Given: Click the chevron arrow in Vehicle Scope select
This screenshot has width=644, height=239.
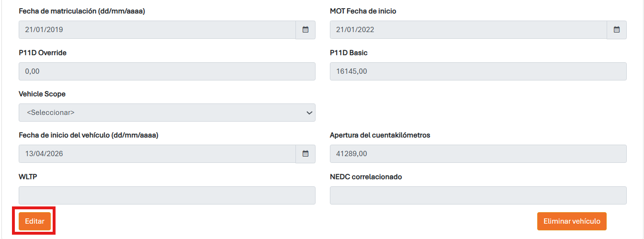Looking at the screenshot, I should (309, 113).
